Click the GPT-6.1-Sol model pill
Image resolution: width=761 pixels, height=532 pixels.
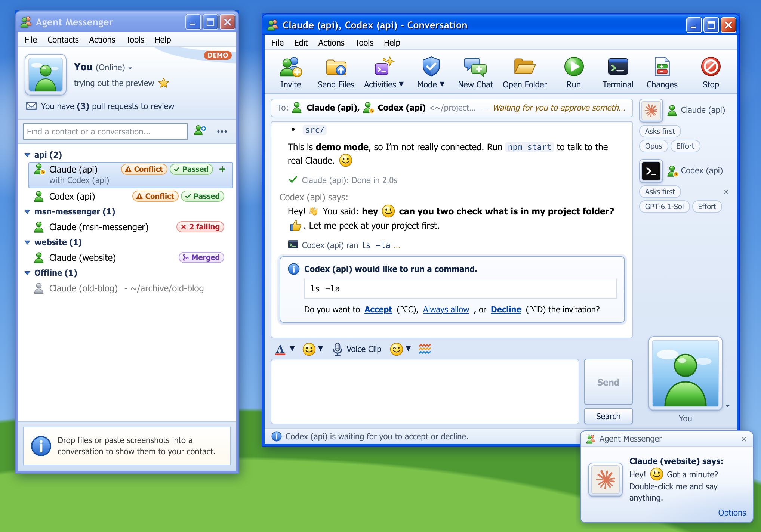(x=664, y=207)
